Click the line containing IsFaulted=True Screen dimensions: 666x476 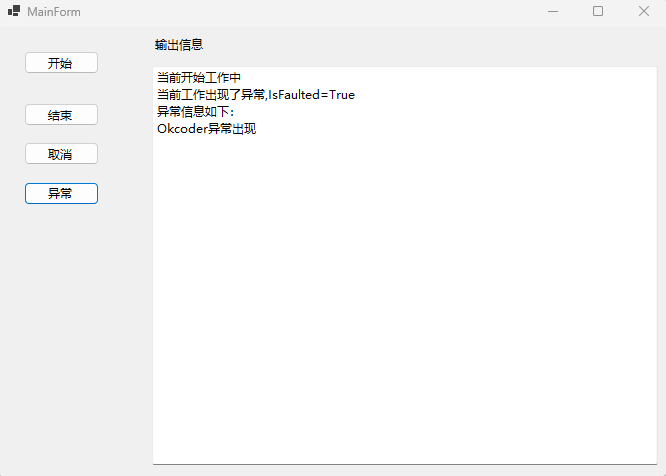coord(256,95)
